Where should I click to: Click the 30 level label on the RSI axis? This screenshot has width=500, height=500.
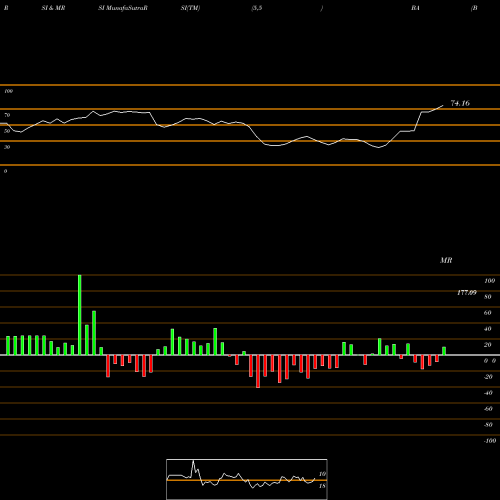coord(7,147)
